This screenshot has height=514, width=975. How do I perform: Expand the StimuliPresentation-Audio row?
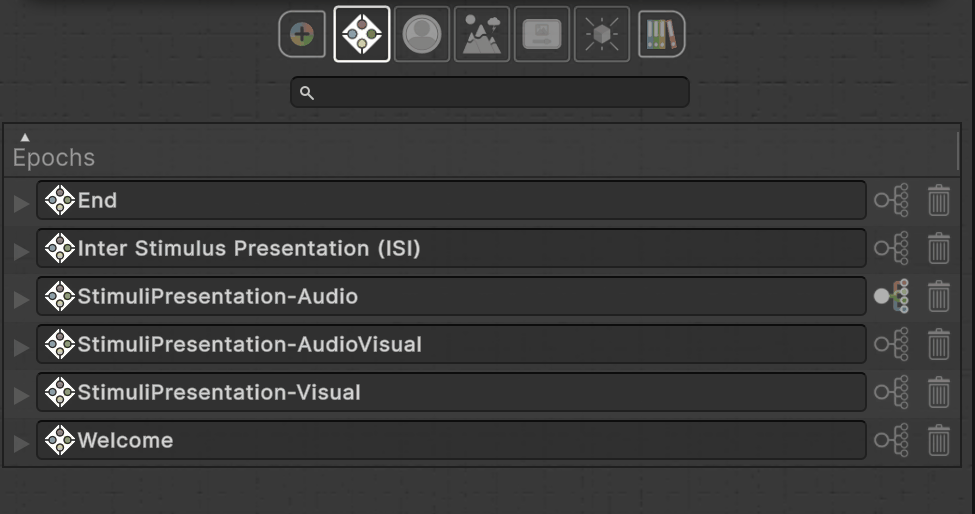tap(22, 299)
